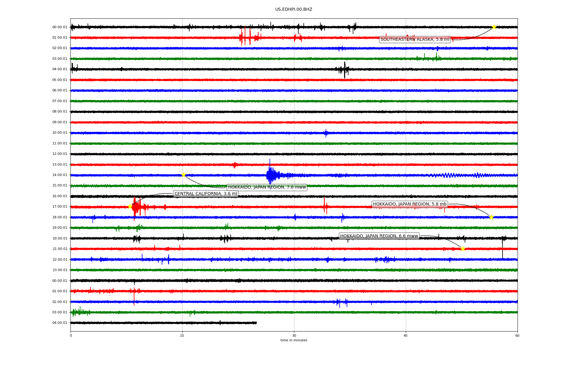Click the 30 minute x-axis tick label

point(294,335)
